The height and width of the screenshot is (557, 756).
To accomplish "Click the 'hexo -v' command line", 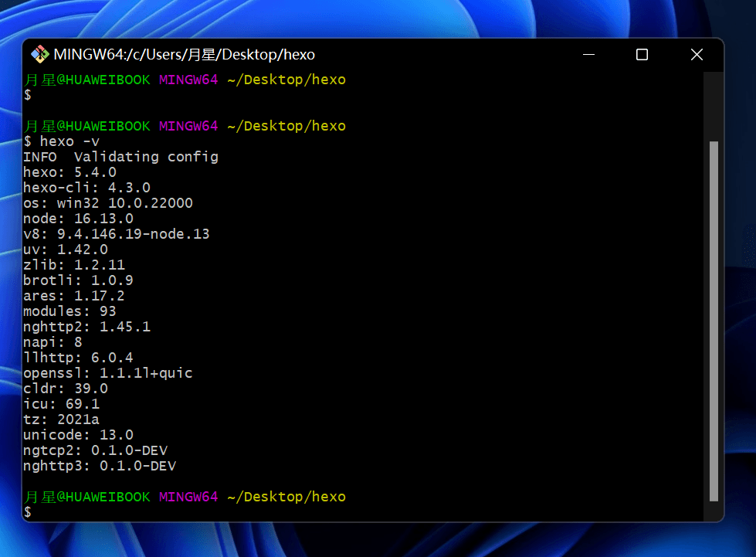I will pos(62,141).
